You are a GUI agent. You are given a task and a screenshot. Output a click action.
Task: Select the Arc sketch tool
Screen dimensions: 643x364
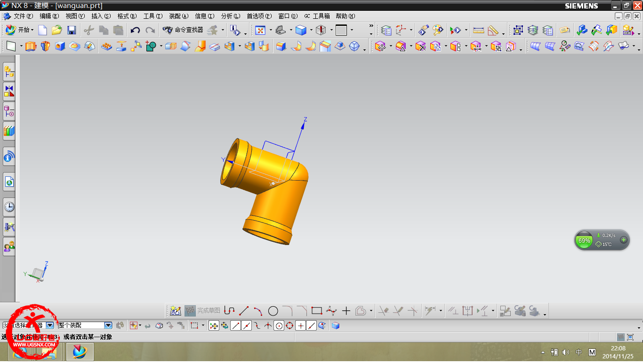[258, 311]
